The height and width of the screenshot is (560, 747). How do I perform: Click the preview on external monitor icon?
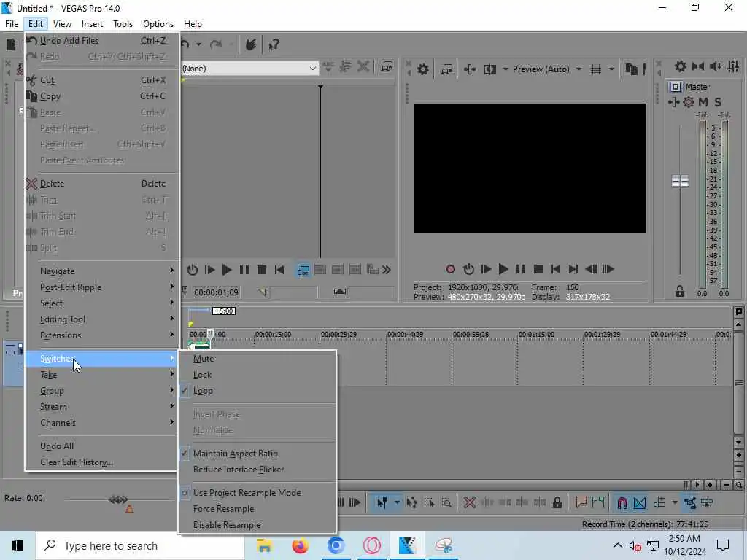446,69
